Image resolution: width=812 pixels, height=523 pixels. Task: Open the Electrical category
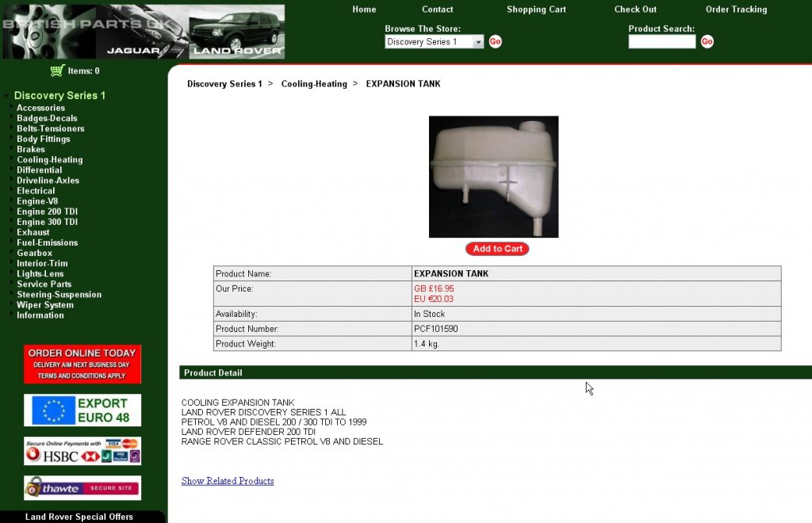point(36,190)
